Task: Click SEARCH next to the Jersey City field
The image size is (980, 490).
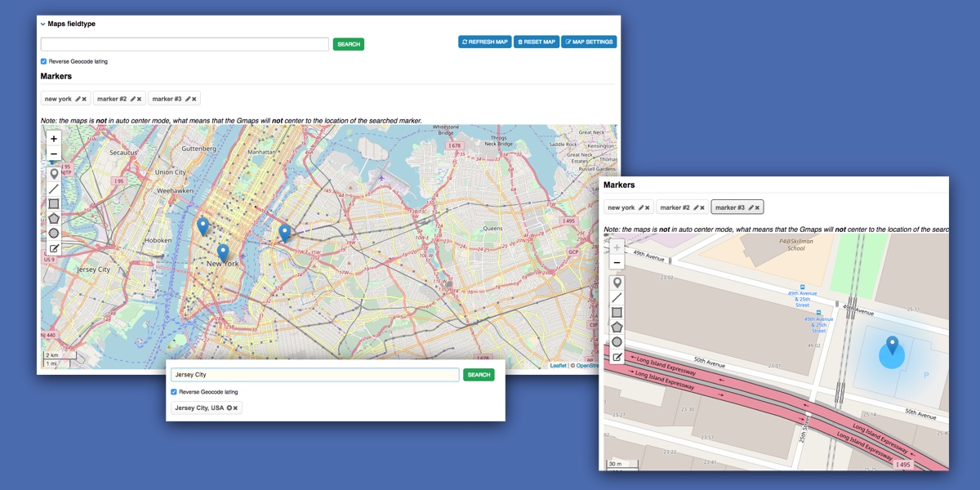Action: pos(479,375)
